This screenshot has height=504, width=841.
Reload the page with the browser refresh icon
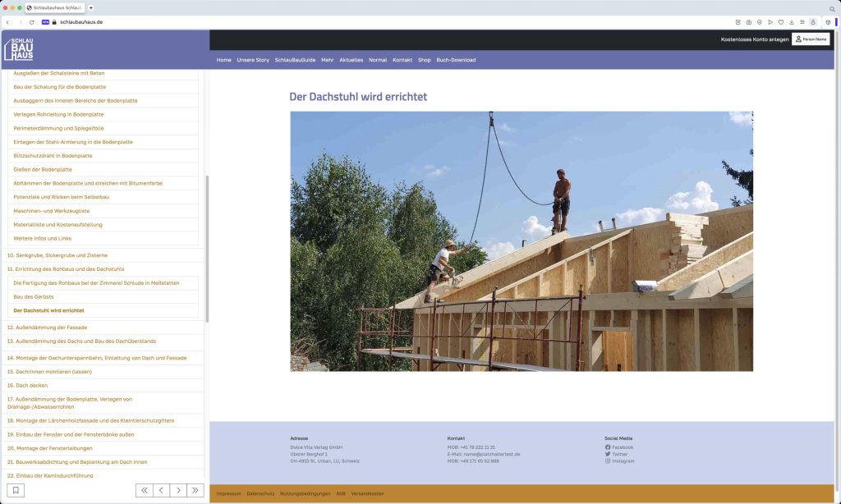click(x=32, y=22)
